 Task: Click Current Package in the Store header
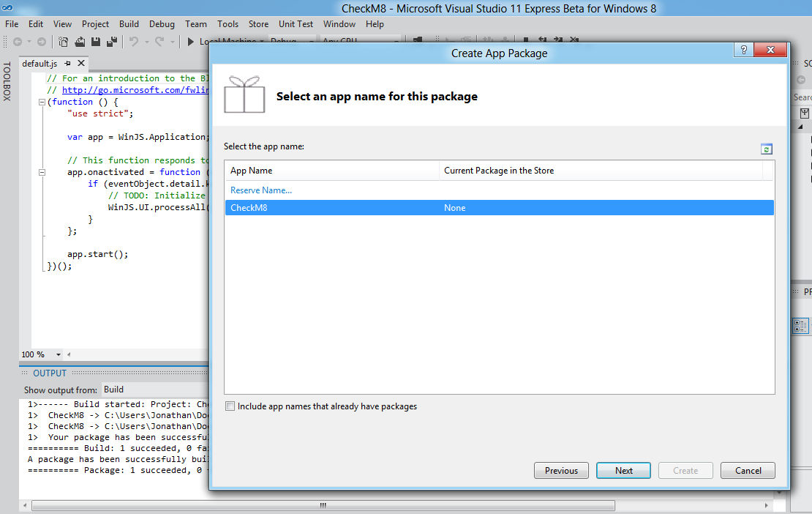pos(601,171)
